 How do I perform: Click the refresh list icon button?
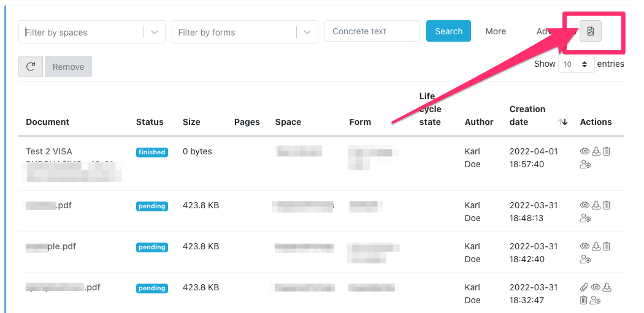31,67
